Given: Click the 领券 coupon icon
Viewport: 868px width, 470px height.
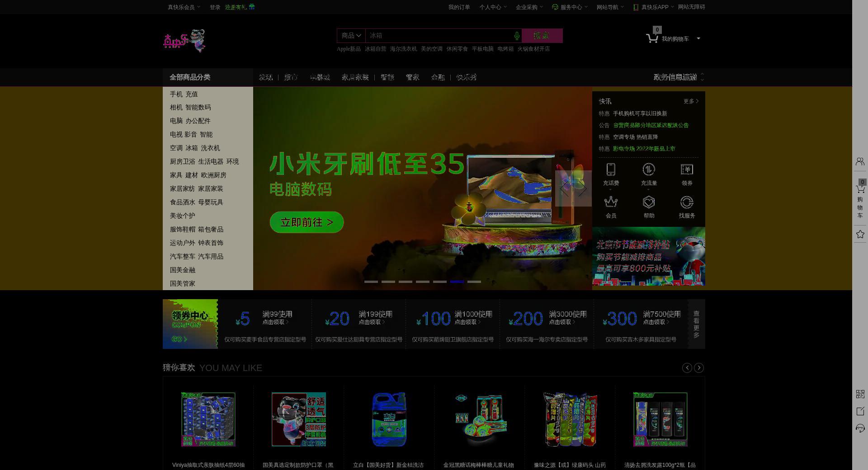Looking at the screenshot, I should coord(687,169).
